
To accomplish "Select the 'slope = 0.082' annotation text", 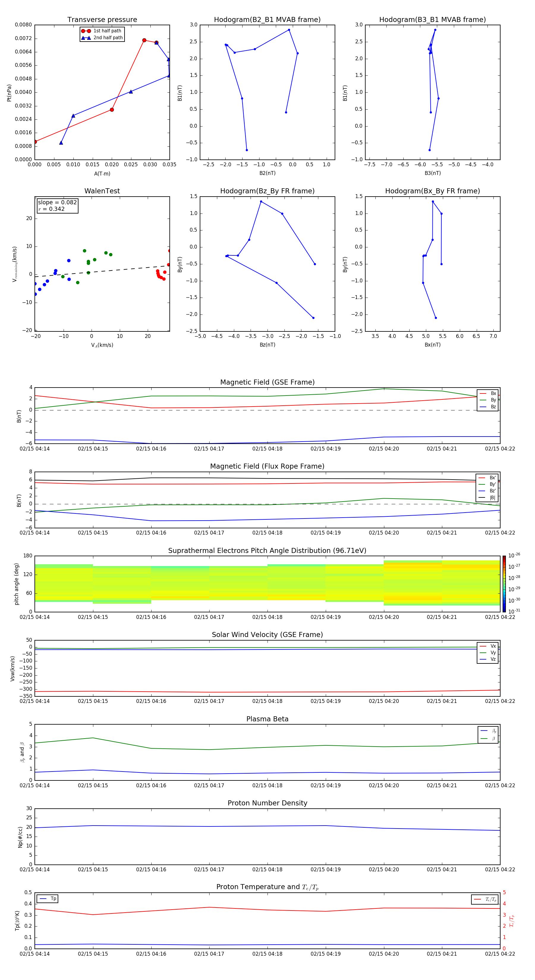I will pyautogui.click(x=57, y=203).
